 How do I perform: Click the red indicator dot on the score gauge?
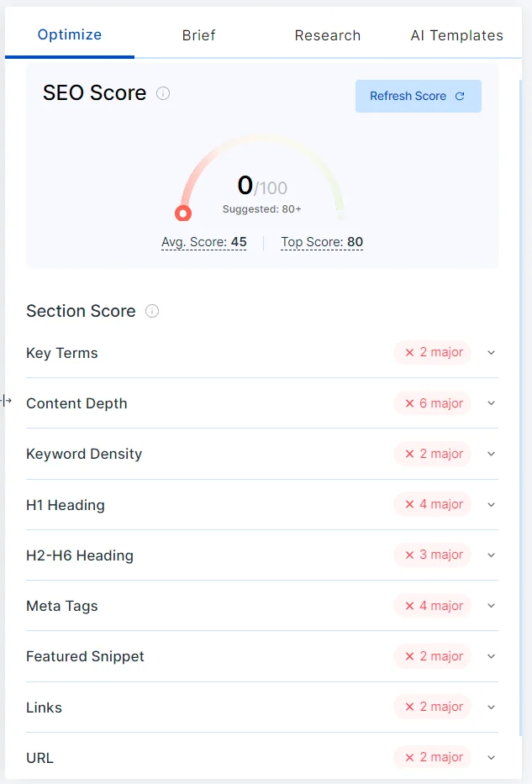[x=183, y=213]
